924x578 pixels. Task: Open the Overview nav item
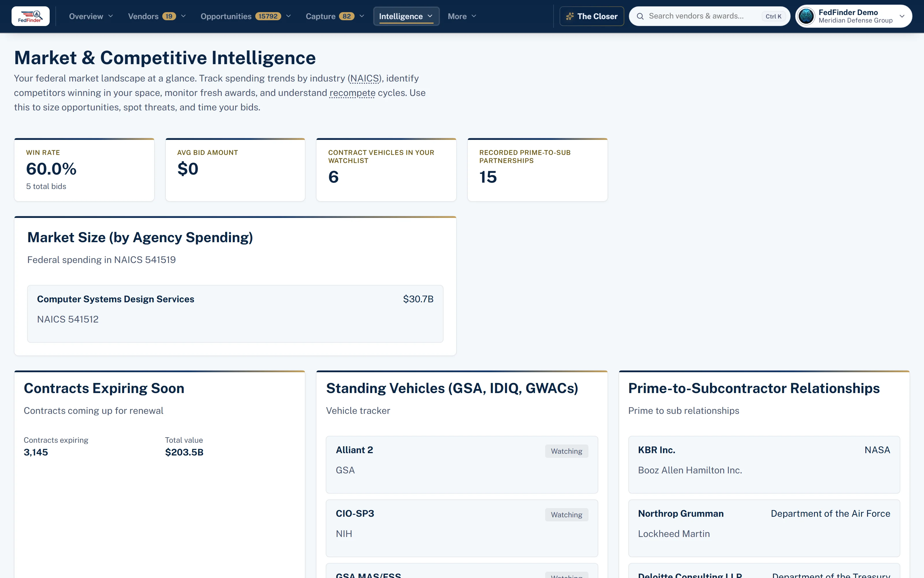(91, 16)
